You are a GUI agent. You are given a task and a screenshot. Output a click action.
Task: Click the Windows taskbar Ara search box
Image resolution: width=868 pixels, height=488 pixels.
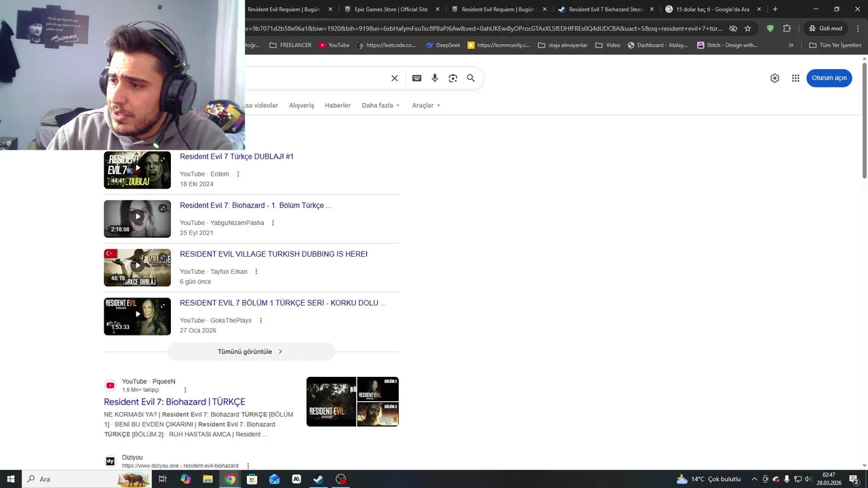(x=87, y=479)
